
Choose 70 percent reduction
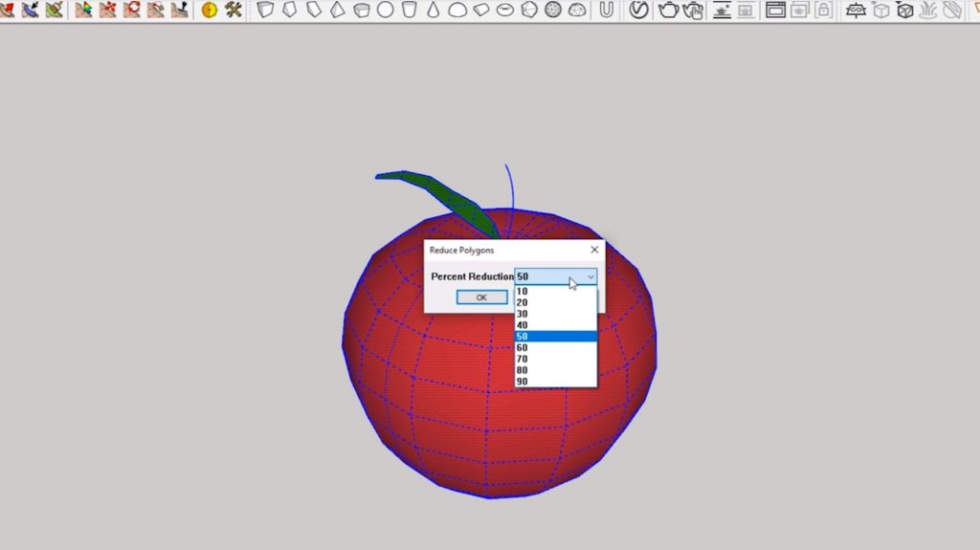click(556, 359)
